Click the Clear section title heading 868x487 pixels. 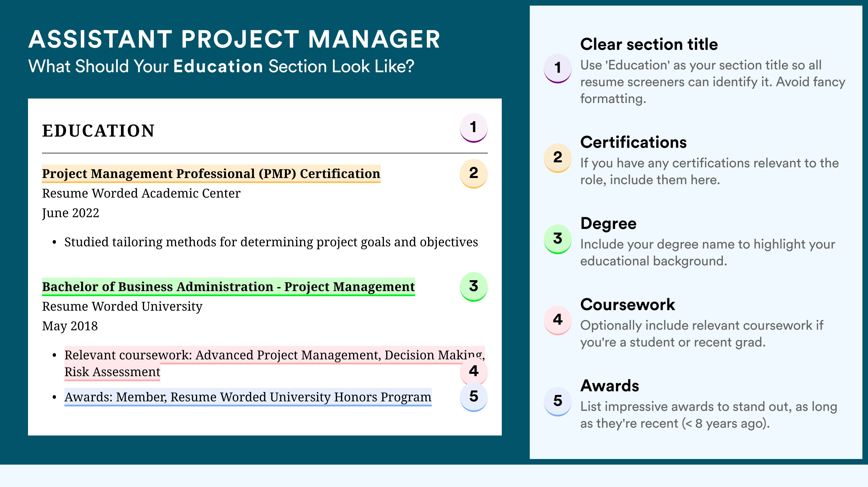pyautogui.click(x=649, y=45)
